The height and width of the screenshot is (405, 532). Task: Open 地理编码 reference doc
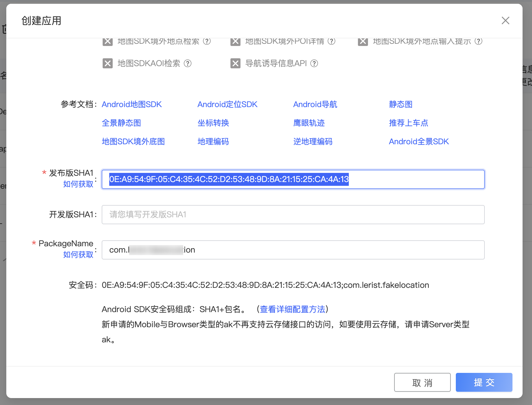(213, 141)
